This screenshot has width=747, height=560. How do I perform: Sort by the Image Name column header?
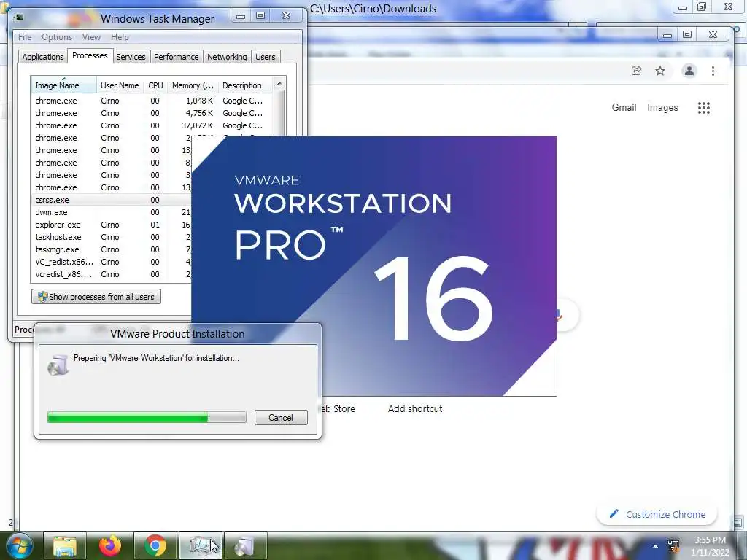pyautogui.click(x=63, y=85)
